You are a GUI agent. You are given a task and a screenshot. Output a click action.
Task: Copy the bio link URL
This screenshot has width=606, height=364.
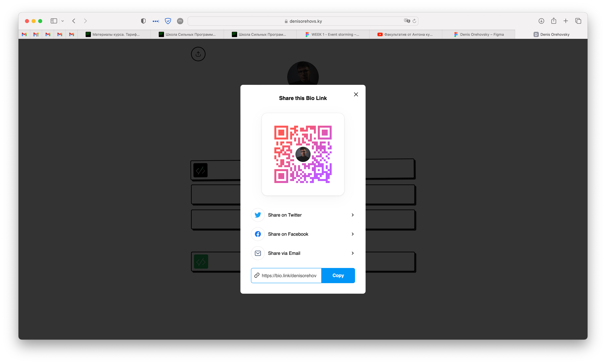point(338,275)
